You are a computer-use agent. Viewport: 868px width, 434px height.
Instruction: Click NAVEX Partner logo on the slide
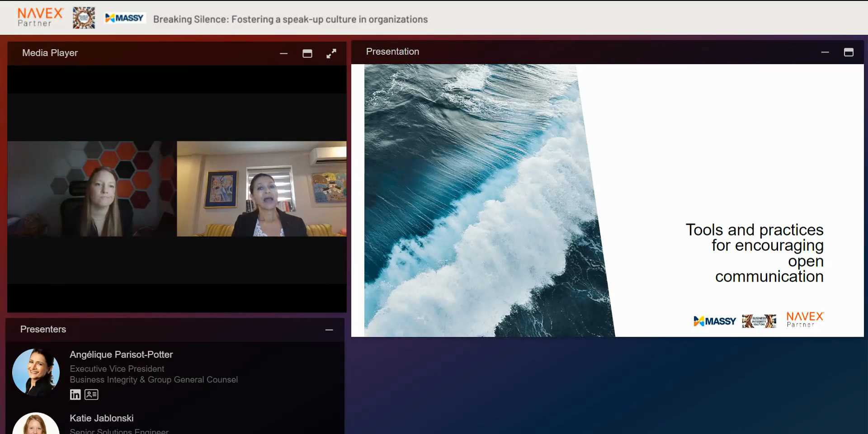(x=805, y=319)
